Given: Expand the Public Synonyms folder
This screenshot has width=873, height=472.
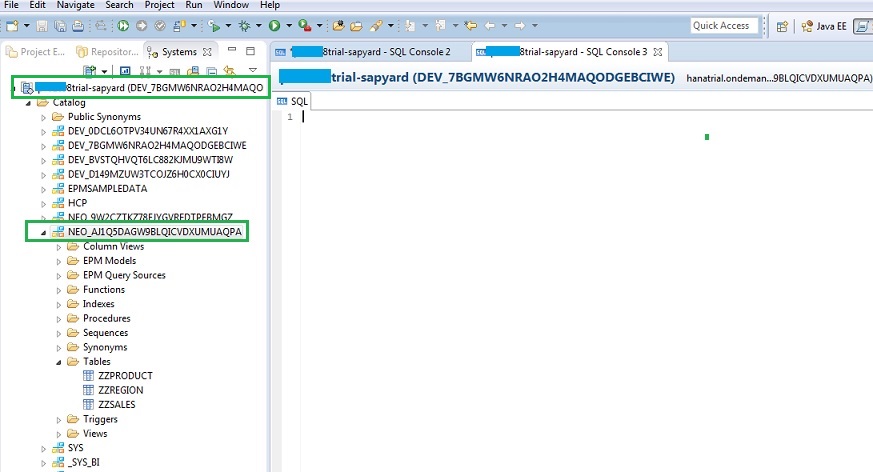Looking at the screenshot, I should coord(43,117).
